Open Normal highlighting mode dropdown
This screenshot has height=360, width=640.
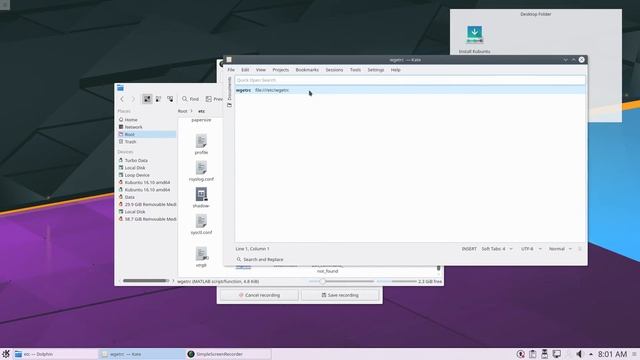click(560, 249)
